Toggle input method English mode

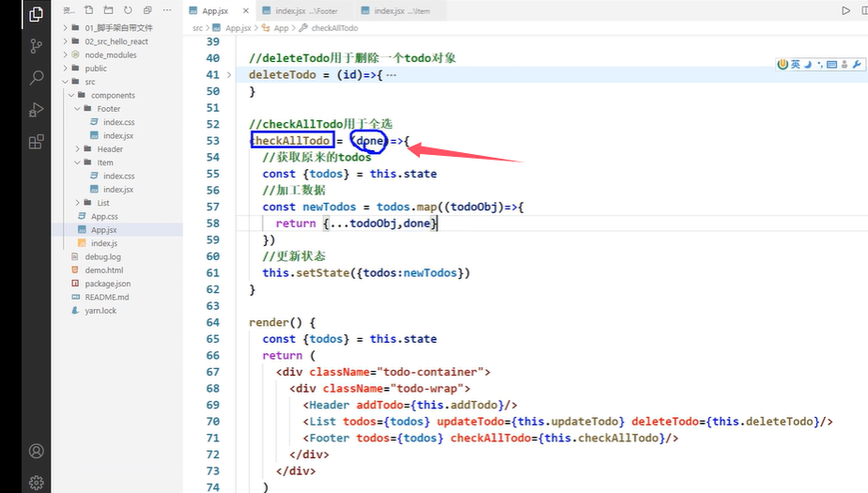coord(796,64)
